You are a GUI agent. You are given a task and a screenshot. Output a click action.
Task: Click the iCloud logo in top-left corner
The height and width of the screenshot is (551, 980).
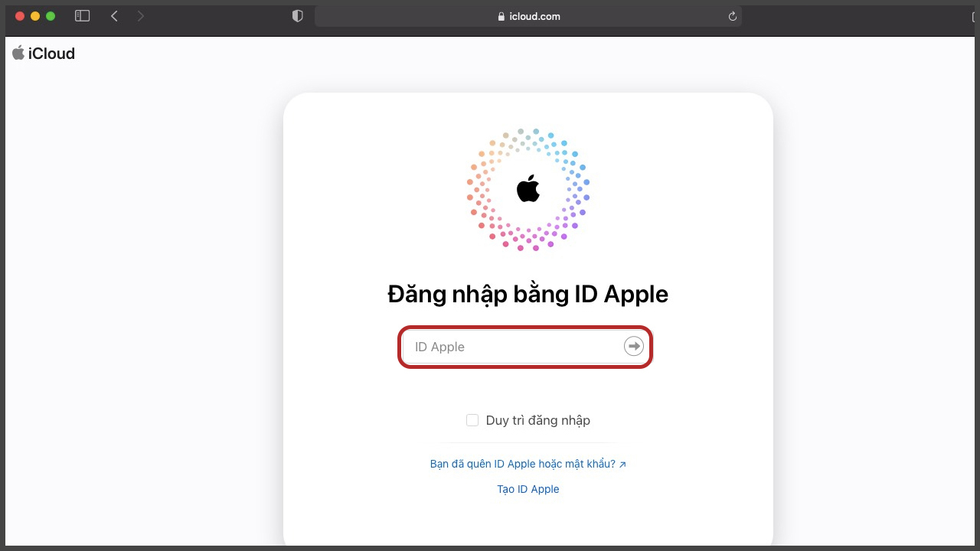(44, 53)
